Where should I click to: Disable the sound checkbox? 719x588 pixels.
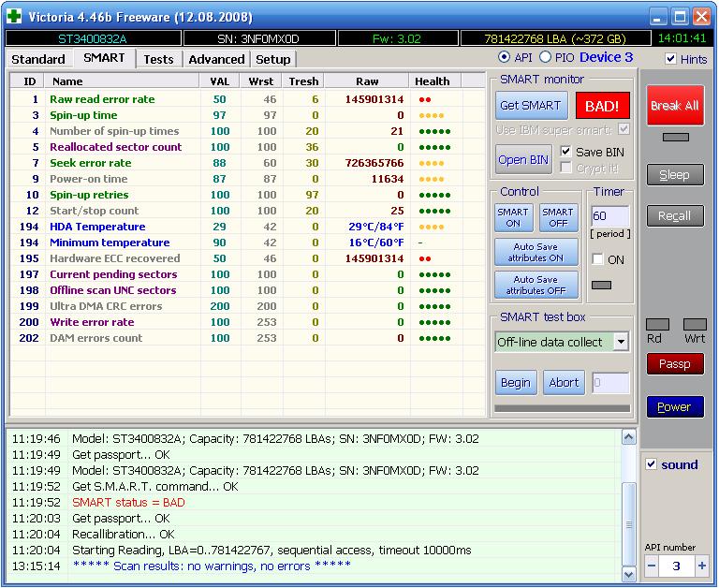tap(652, 464)
